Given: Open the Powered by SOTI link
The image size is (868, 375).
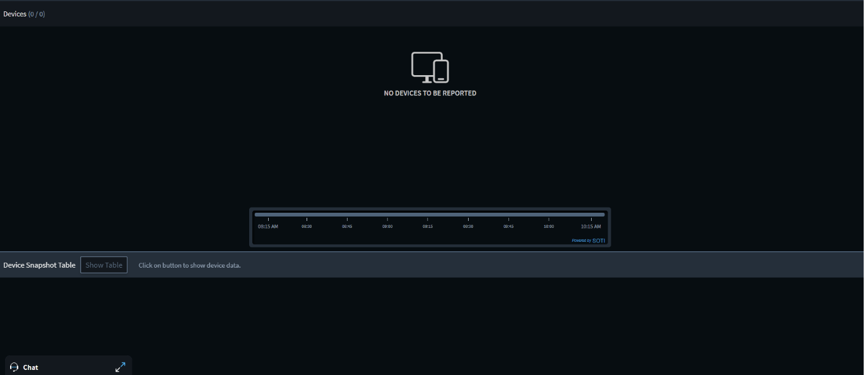Looking at the screenshot, I should point(588,241).
